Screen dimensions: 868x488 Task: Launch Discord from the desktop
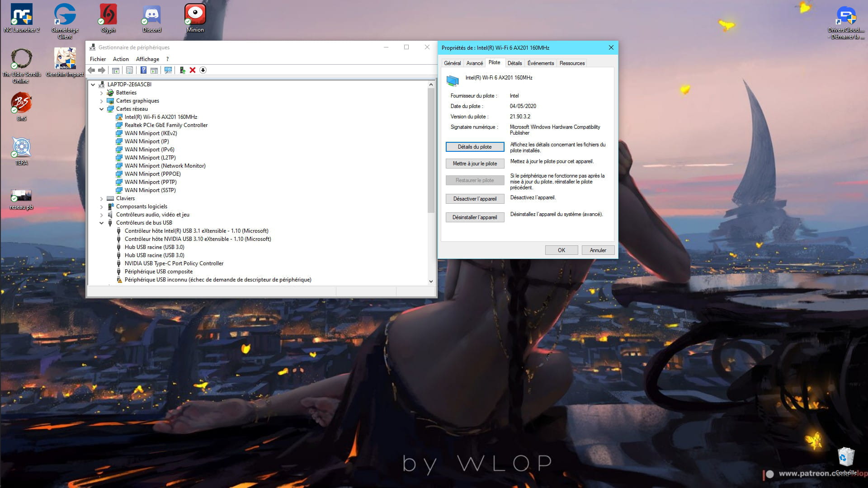(152, 18)
